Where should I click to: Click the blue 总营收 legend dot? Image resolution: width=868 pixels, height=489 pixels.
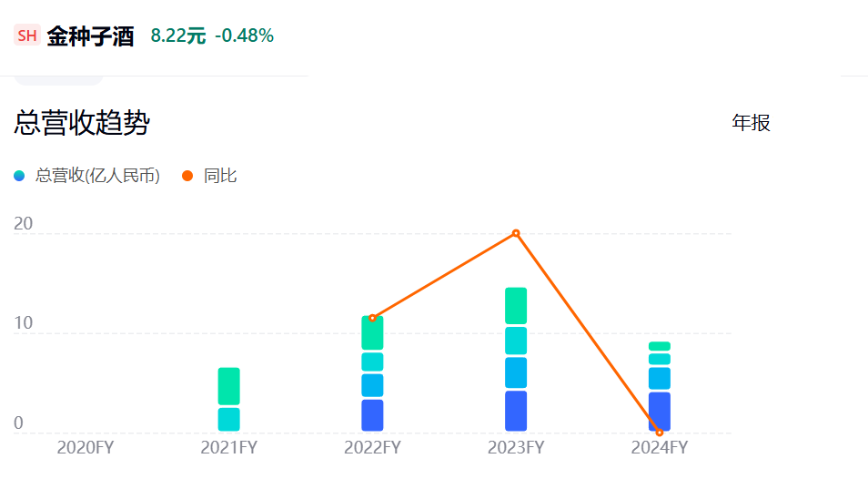coord(19,176)
